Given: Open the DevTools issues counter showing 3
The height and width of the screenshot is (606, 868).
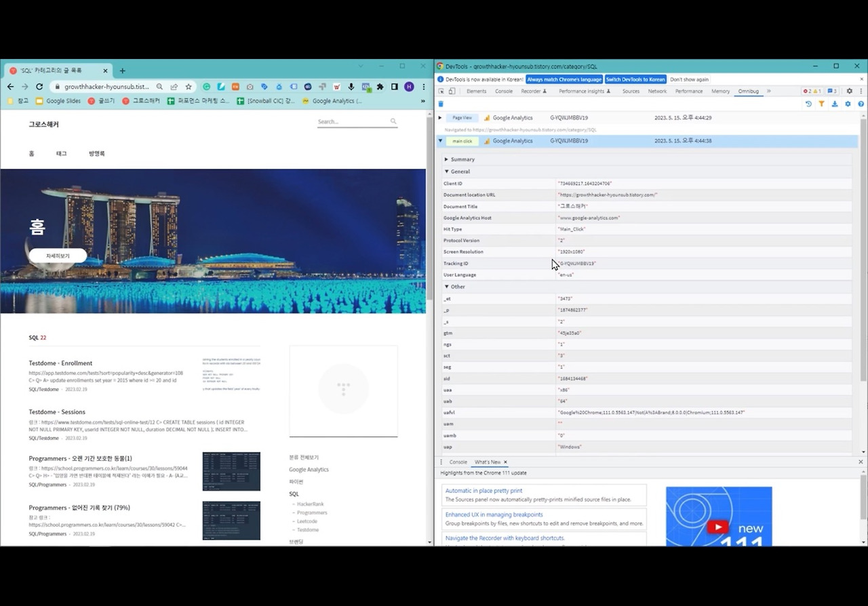Looking at the screenshot, I should tap(832, 91).
